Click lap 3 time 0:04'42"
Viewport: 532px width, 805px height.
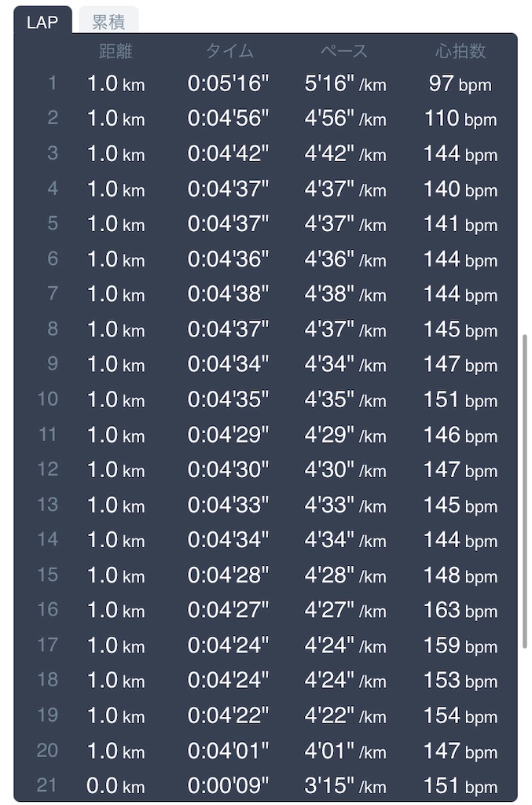[228, 153]
